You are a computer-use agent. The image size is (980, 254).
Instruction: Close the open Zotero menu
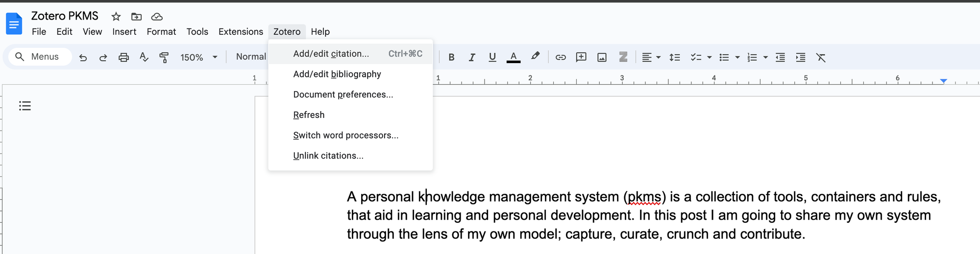[x=287, y=32]
